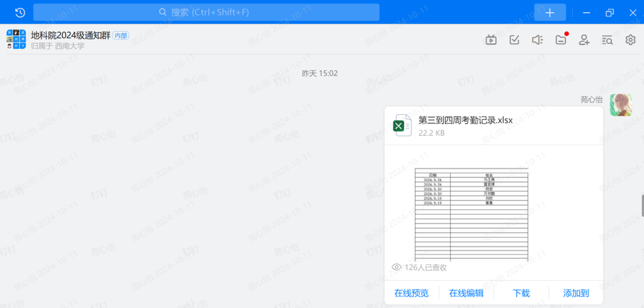View the 126人已查收 read receipts
The image size is (644, 308).
click(420, 267)
